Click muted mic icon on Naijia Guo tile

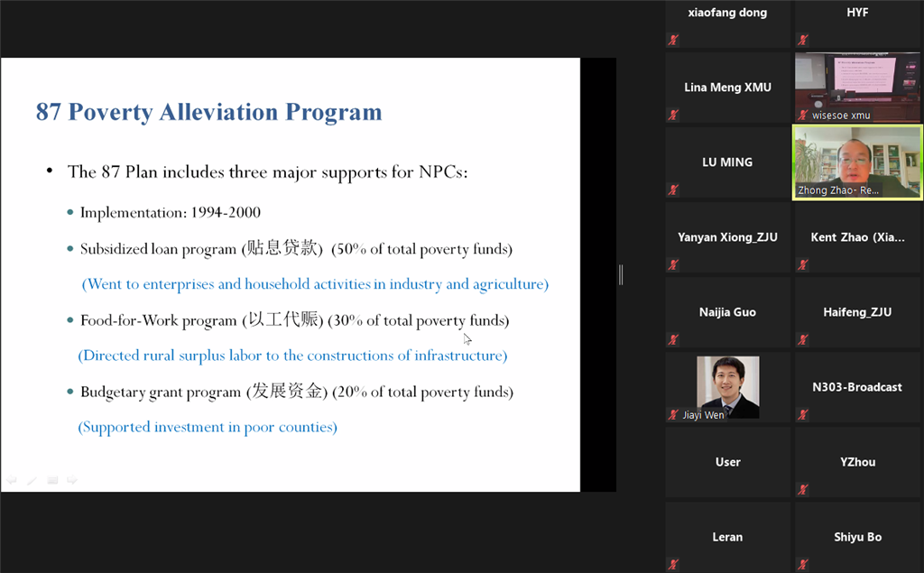pyautogui.click(x=673, y=339)
